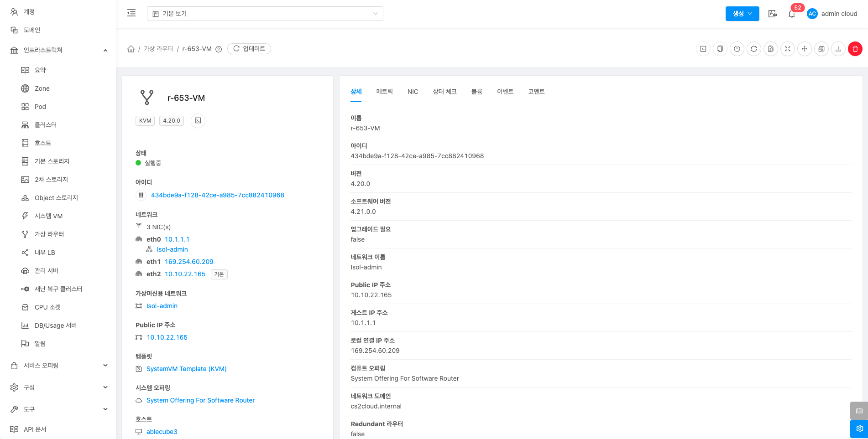The height and width of the screenshot is (439, 868).
Task: Click the power stop router icon
Action: (737, 49)
